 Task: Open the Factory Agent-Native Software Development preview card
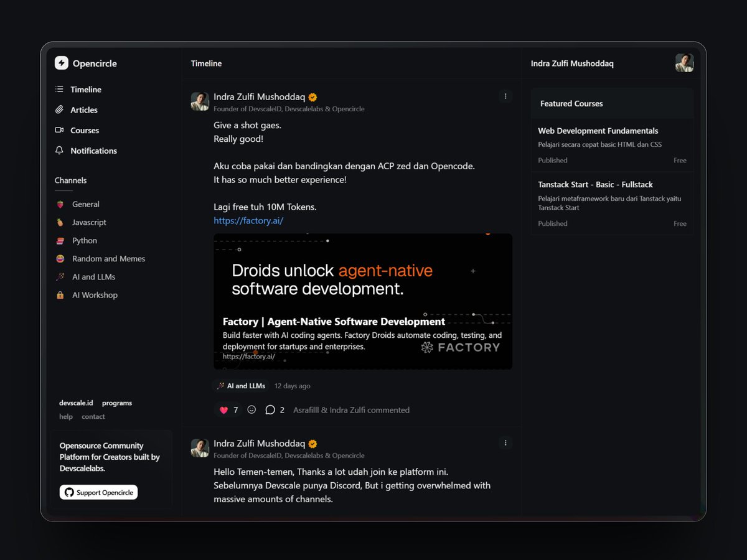363,301
